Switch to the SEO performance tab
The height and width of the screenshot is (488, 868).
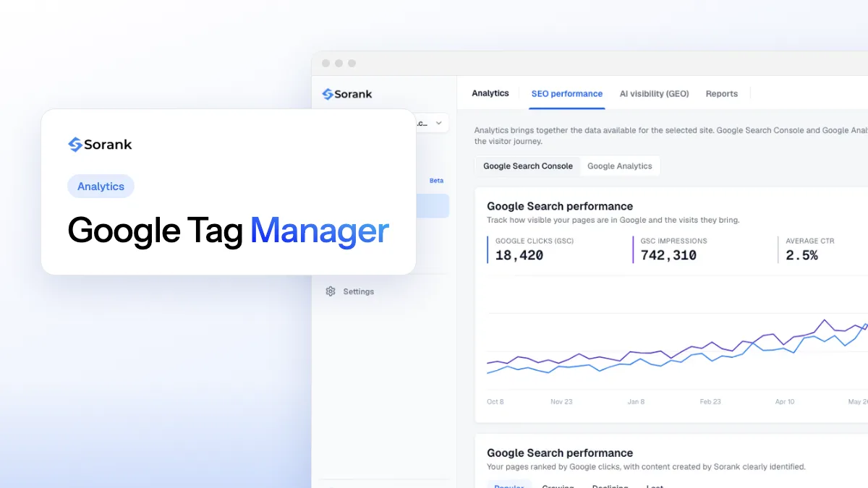(x=567, y=94)
